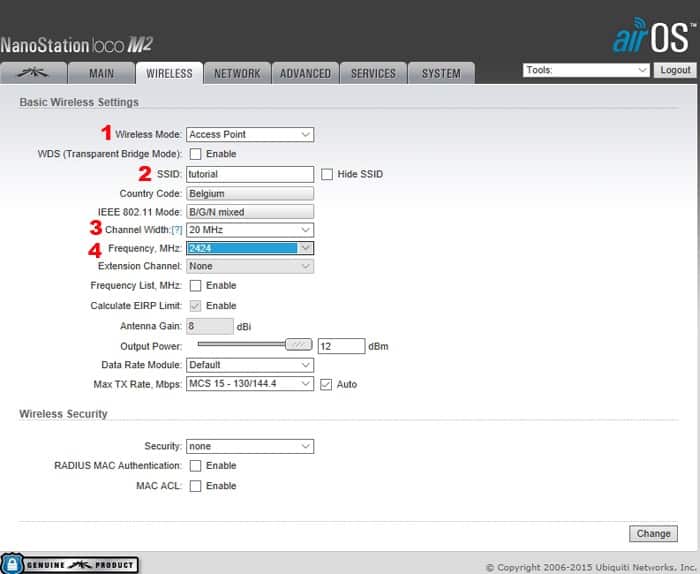Switch to the MAIN tab

[101, 73]
